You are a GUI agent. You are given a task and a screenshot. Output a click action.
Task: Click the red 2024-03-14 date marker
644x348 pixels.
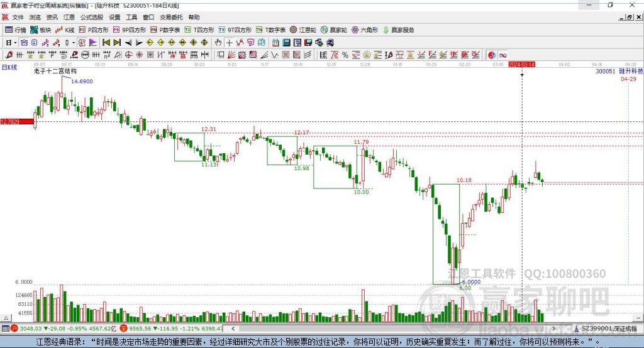coord(521,65)
